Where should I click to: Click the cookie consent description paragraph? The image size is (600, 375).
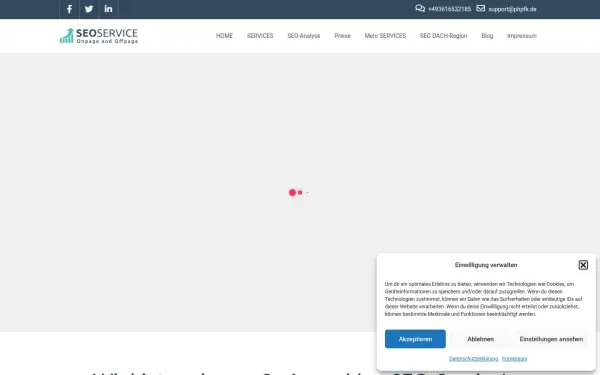click(x=484, y=299)
